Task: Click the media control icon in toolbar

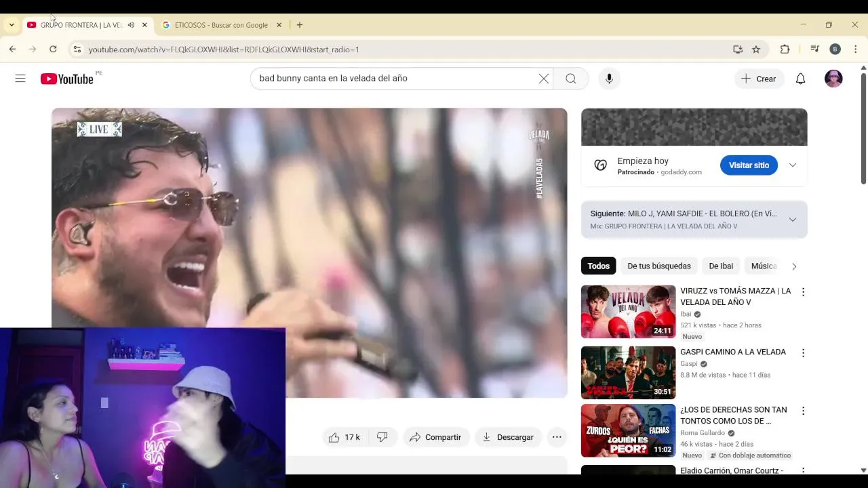Action: point(815,49)
